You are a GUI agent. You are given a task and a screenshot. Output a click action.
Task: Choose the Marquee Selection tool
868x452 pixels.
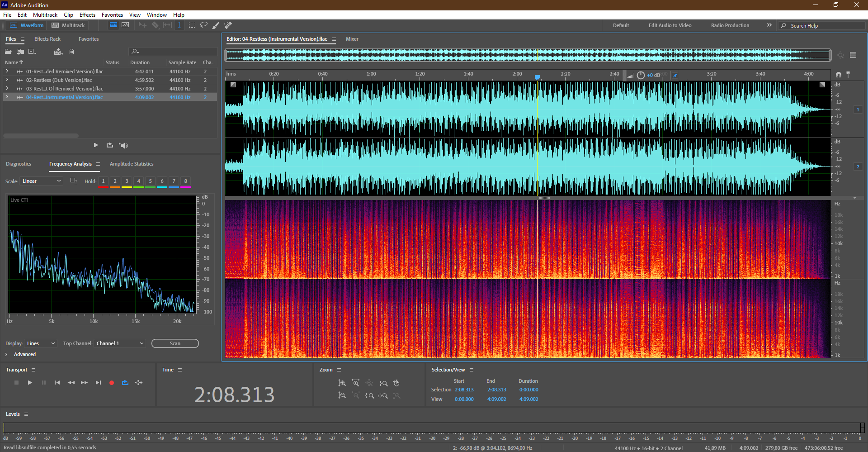tap(192, 25)
